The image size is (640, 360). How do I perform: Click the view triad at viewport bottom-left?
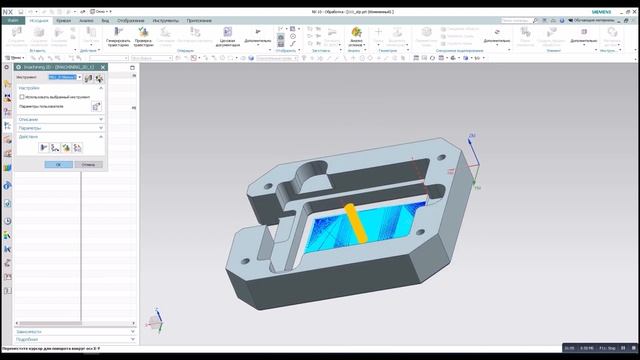(156, 321)
